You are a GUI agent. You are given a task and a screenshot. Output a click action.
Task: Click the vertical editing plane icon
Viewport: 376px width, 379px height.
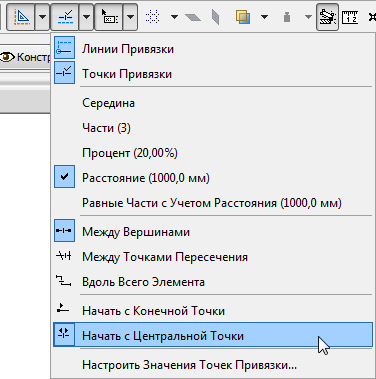[x=216, y=17]
